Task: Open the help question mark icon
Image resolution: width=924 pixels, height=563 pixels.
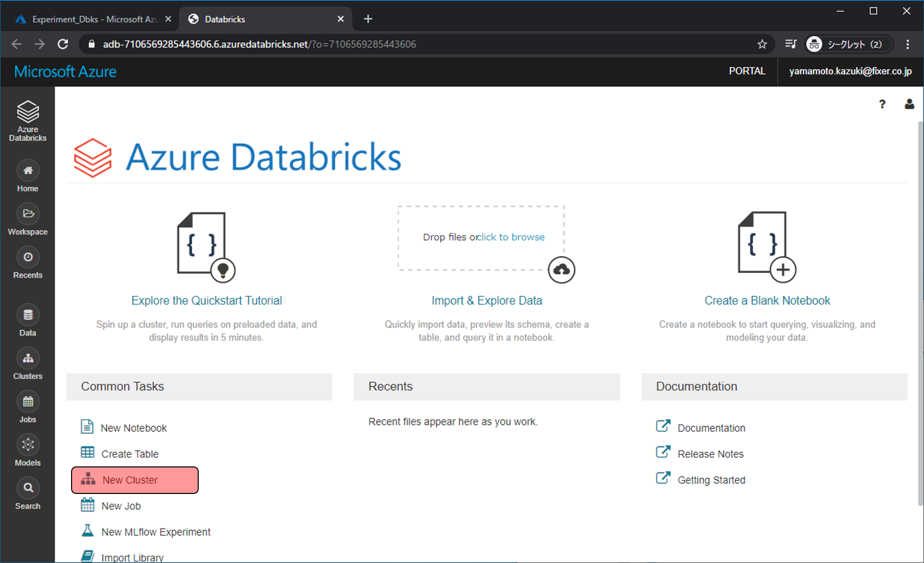Action: pos(882,104)
